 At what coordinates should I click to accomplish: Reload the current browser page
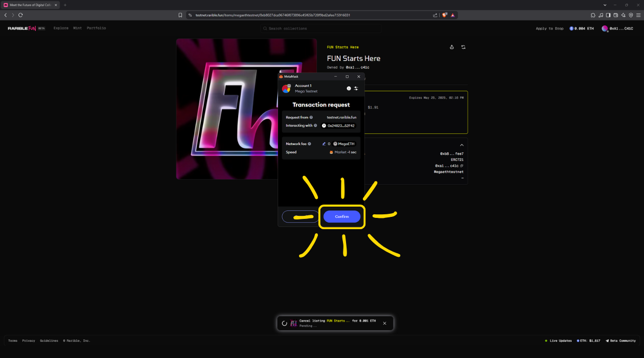[x=20, y=15]
